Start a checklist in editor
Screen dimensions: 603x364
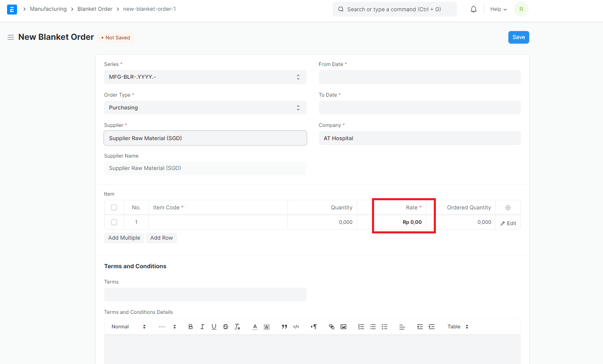pyautogui.click(x=384, y=327)
